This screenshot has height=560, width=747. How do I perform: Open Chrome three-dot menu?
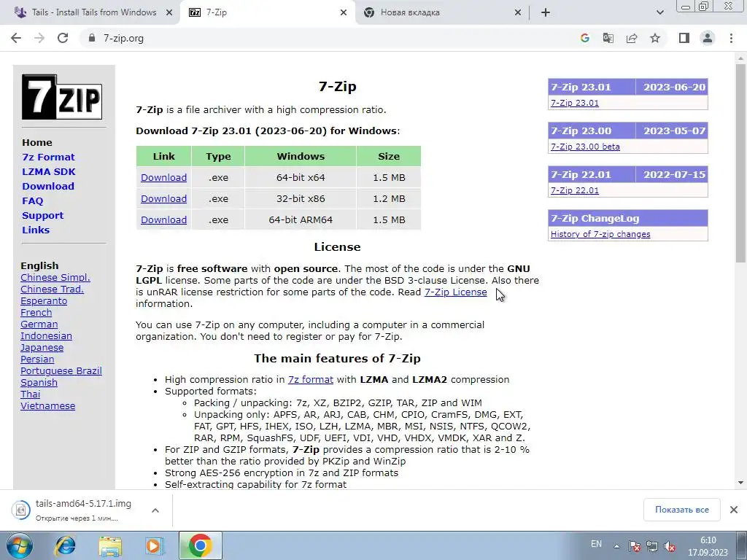coord(731,38)
